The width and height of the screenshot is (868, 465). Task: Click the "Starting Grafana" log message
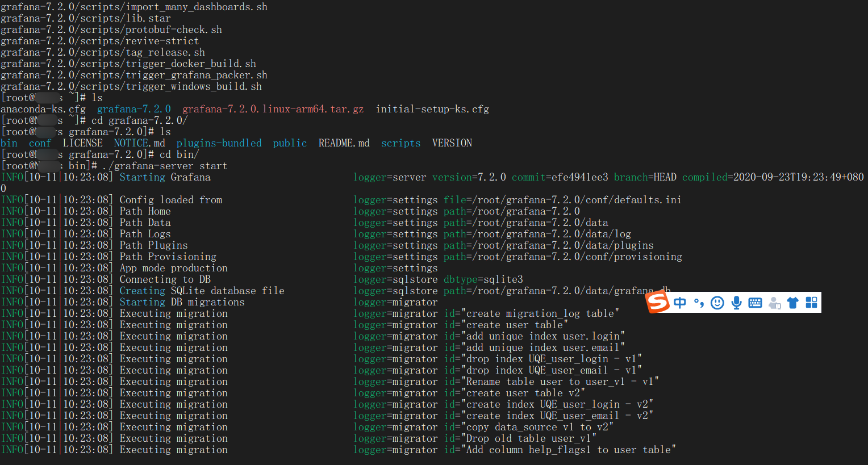click(x=165, y=177)
